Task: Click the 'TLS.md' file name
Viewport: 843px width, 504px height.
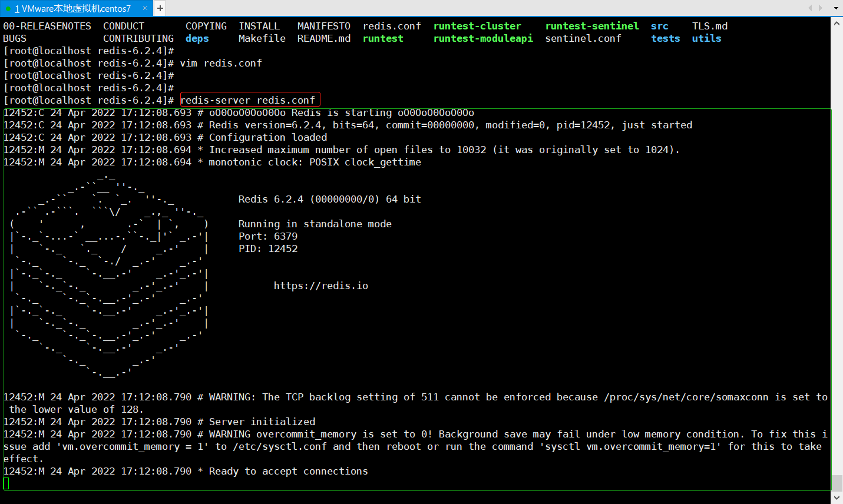Action: [x=710, y=26]
